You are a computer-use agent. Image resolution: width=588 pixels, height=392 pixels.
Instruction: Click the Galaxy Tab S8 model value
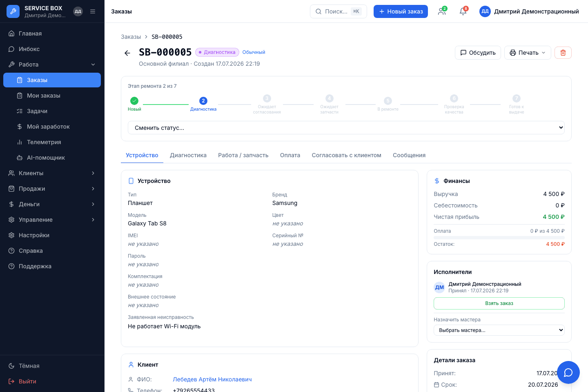147,223
